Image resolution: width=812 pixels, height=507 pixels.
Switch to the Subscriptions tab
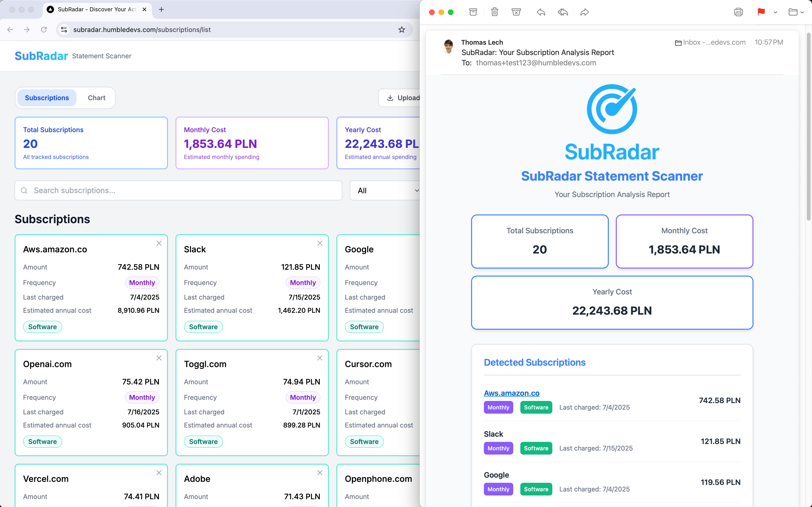[47, 98]
